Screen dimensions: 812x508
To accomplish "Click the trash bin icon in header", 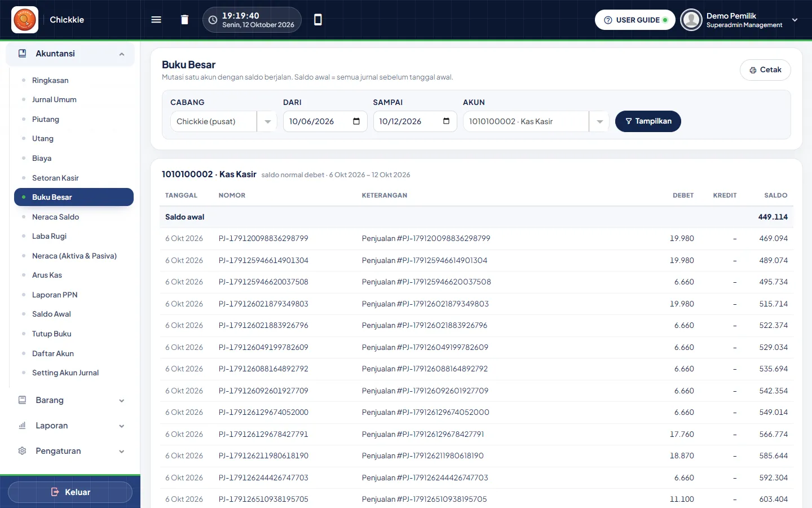I will (x=184, y=20).
